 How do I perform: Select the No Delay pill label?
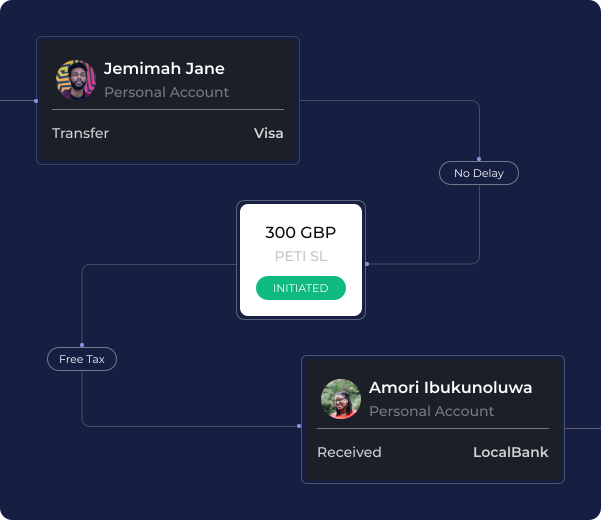pyautogui.click(x=479, y=173)
